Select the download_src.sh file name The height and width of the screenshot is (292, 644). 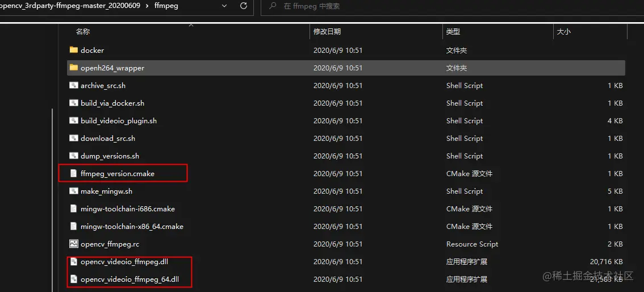[x=108, y=139]
